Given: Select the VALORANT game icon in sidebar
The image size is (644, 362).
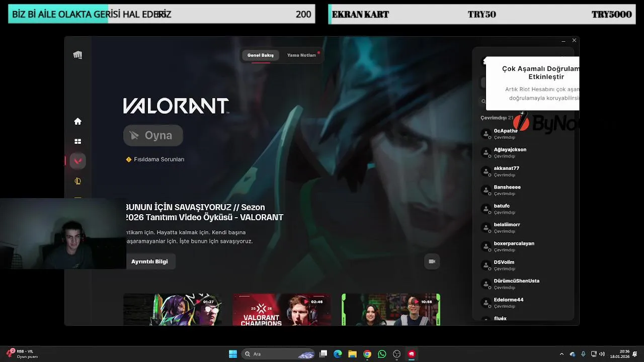Looking at the screenshot, I should click(77, 161).
